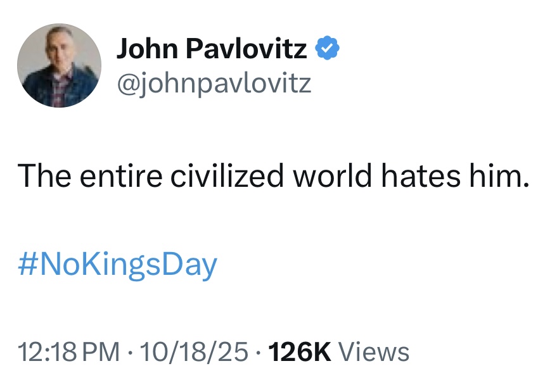Screen dimensions: 557x392
Task: Click the word Views
Action: [x=374, y=352]
